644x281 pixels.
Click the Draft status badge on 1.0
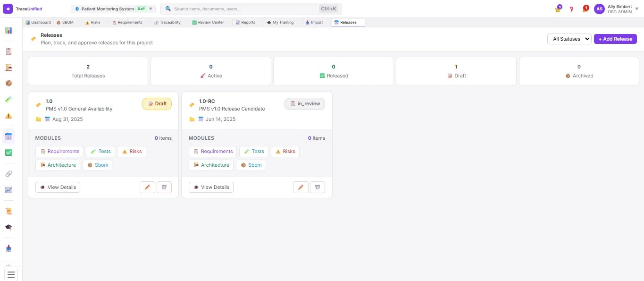coord(157,103)
